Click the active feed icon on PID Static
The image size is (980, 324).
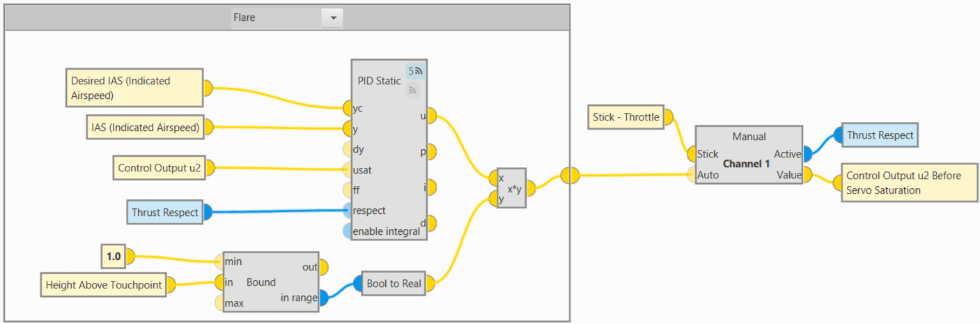click(415, 70)
